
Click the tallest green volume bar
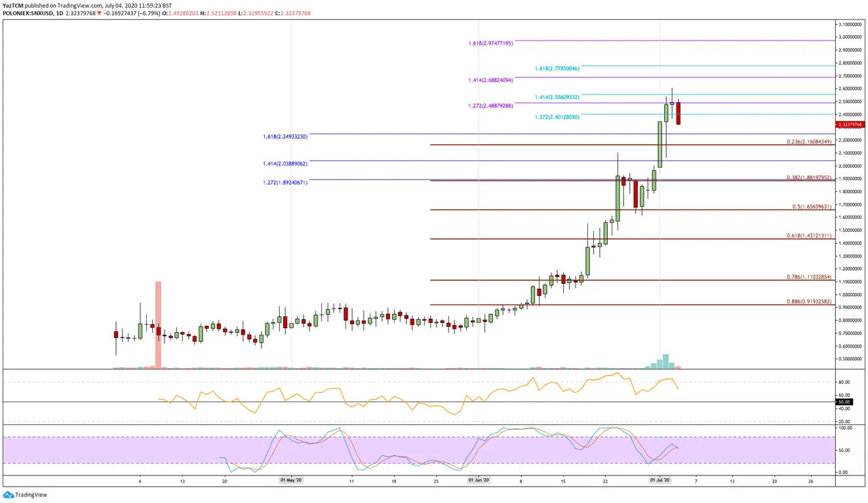[666, 362]
